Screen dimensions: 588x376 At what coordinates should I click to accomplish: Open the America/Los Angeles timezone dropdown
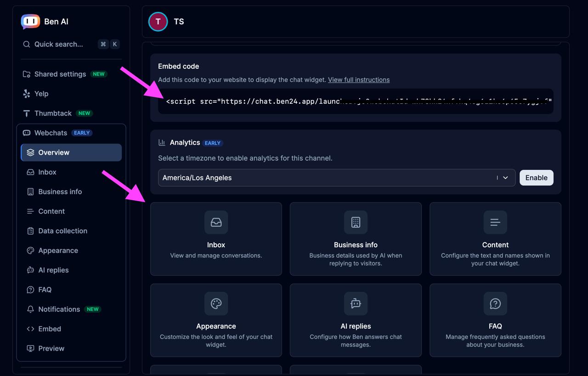coord(337,178)
